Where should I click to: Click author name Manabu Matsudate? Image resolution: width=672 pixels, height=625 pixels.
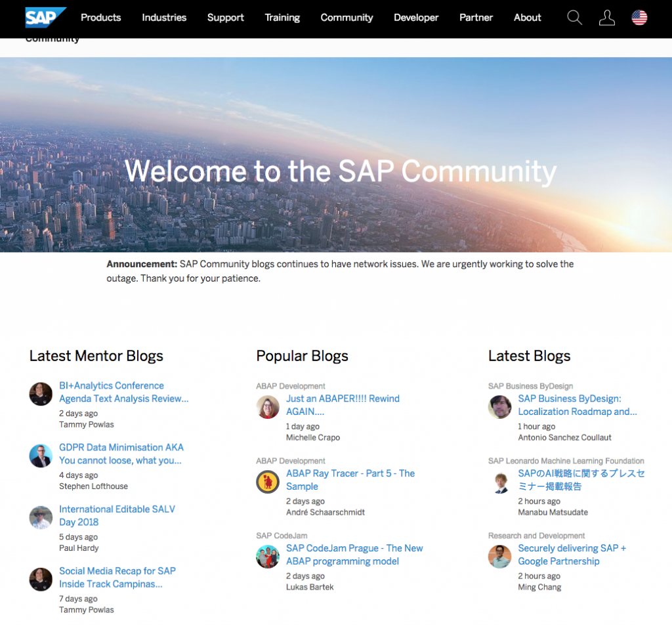click(x=553, y=513)
